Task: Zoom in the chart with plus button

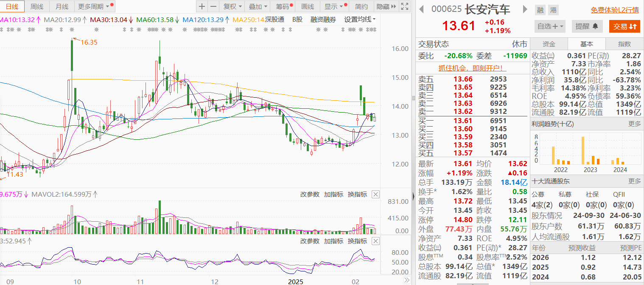Action: pos(202,6)
